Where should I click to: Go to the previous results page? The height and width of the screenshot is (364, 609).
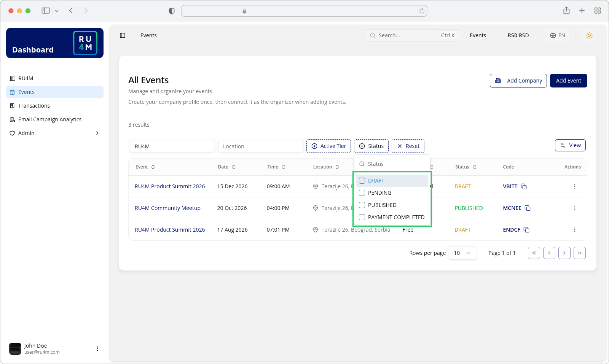point(549,253)
